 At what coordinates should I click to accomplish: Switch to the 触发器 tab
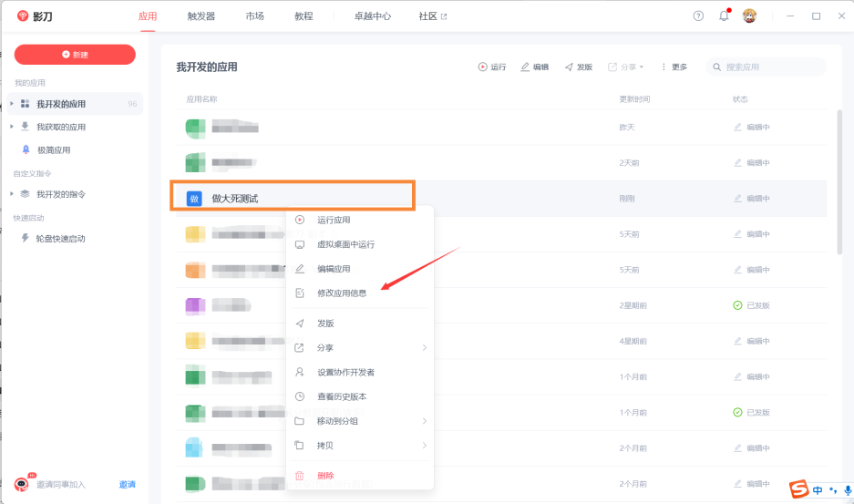(201, 16)
